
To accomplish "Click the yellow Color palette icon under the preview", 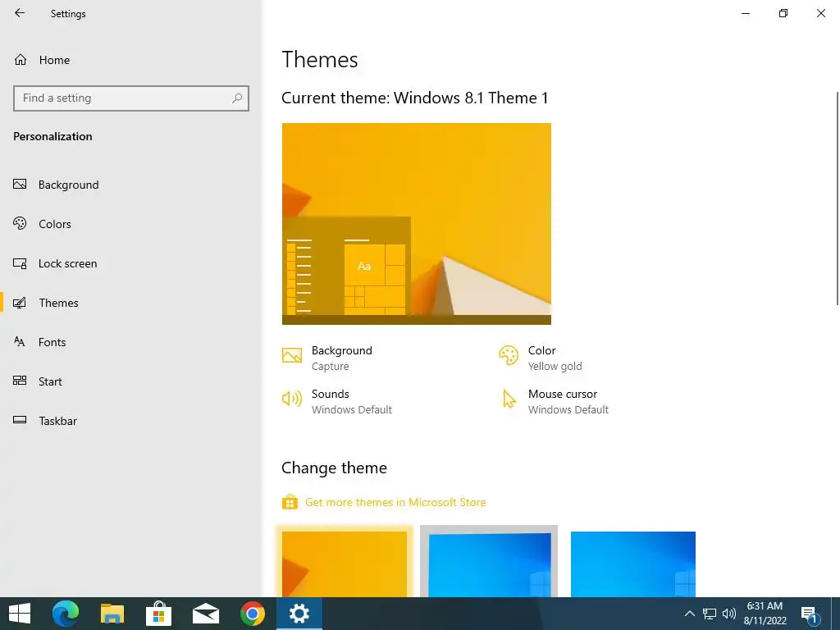I will click(x=509, y=355).
